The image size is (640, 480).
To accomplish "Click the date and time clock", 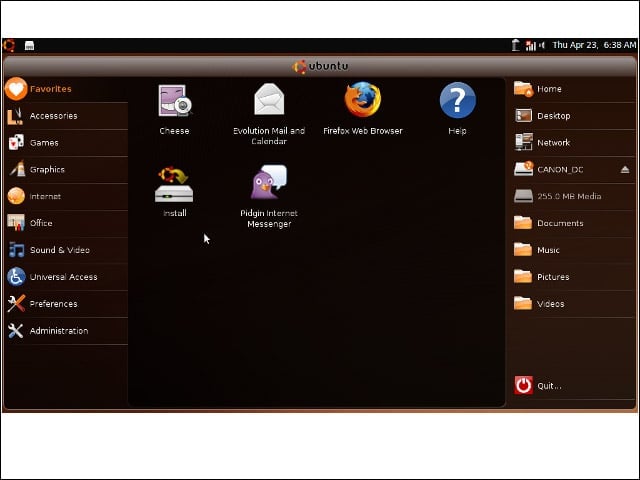I will click(x=594, y=45).
